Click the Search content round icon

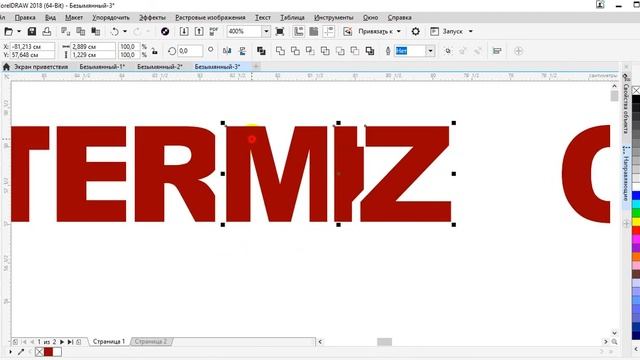[x=165, y=31]
